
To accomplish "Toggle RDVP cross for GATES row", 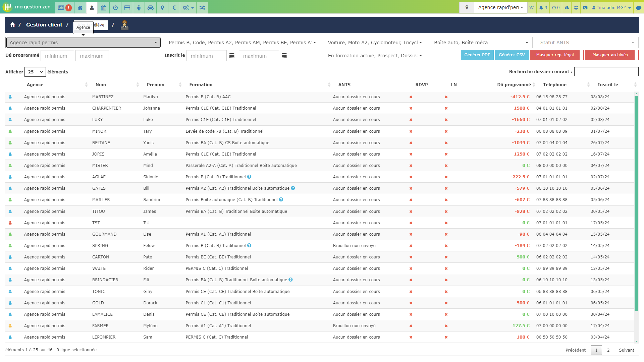I will [x=411, y=188].
